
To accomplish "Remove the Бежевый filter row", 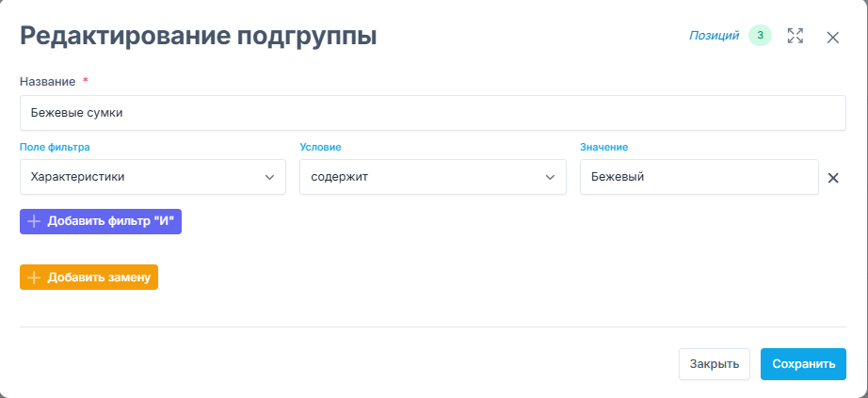I will [x=833, y=178].
